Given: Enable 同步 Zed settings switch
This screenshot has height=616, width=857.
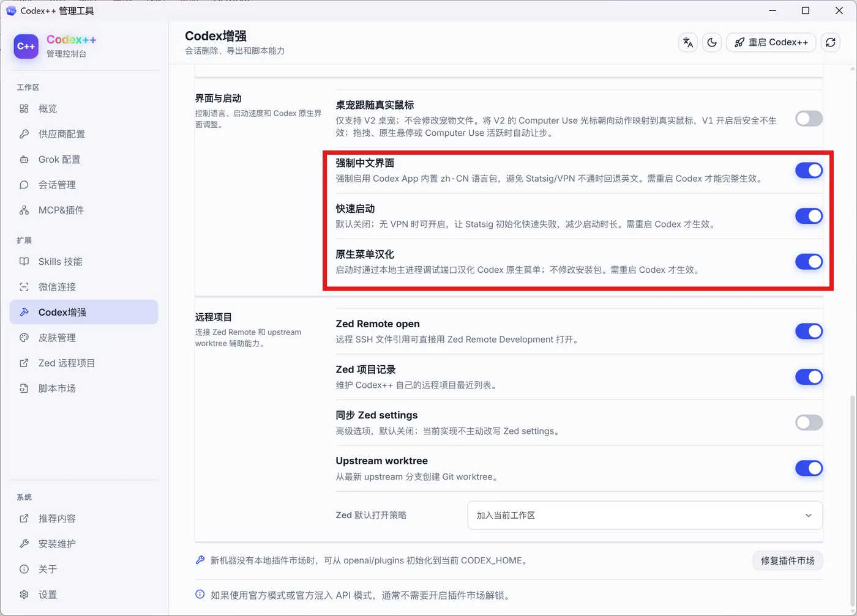Looking at the screenshot, I should point(809,423).
